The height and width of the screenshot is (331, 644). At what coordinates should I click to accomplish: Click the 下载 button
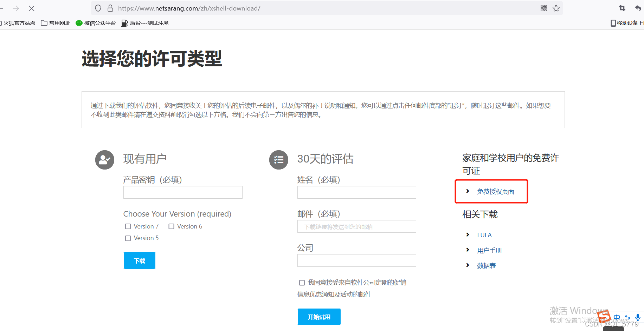tap(140, 260)
